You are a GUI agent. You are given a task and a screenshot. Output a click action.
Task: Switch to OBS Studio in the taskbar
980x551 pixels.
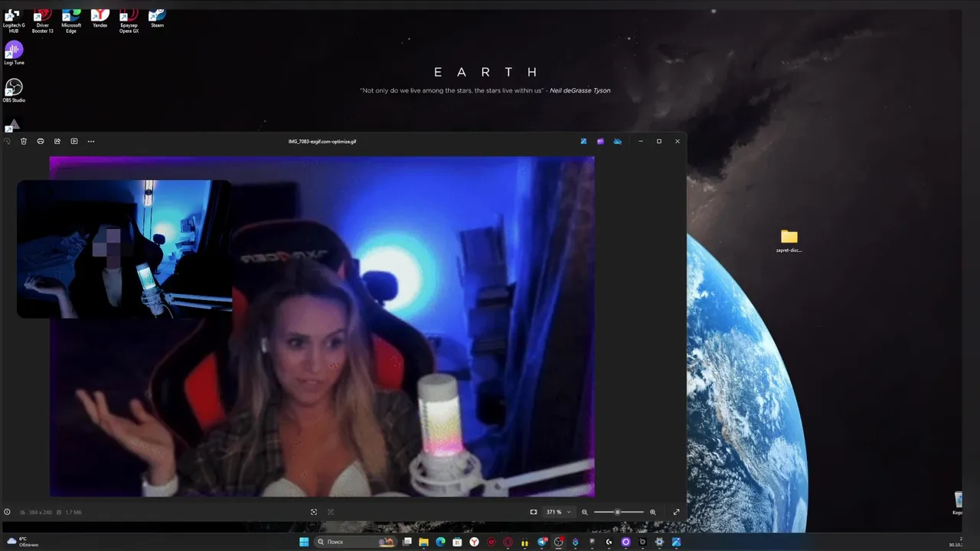(x=558, y=542)
